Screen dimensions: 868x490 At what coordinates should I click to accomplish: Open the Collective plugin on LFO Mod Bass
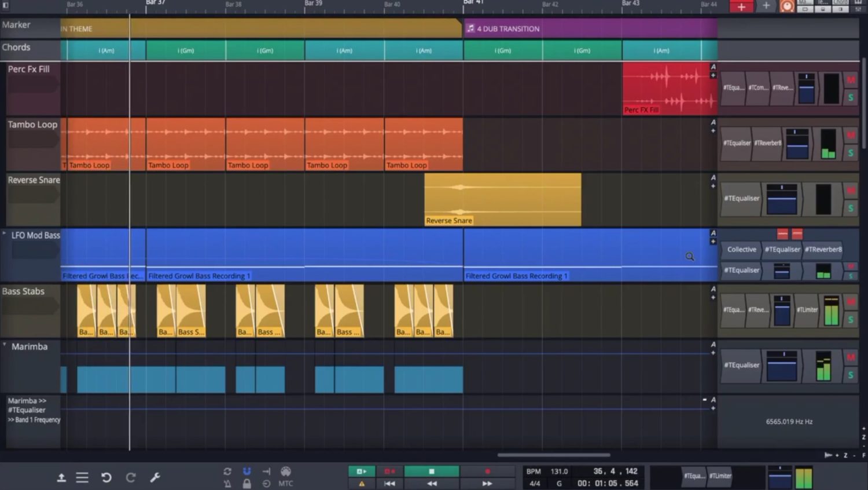click(741, 249)
